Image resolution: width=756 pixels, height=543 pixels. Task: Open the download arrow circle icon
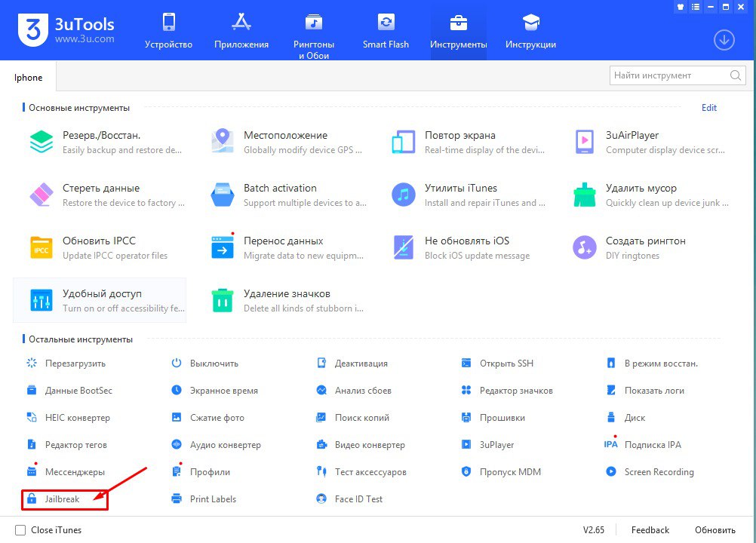[x=724, y=40]
